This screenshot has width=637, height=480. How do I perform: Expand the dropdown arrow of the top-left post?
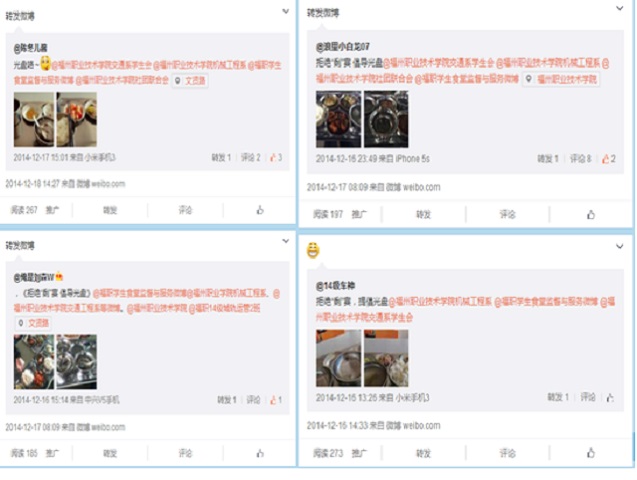[x=286, y=11]
